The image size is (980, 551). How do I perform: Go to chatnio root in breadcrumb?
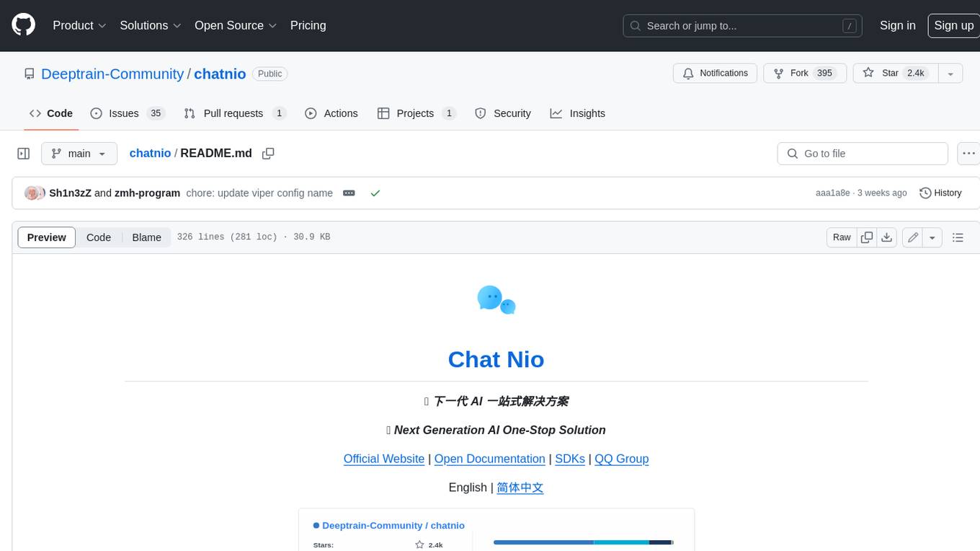tap(150, 153)
